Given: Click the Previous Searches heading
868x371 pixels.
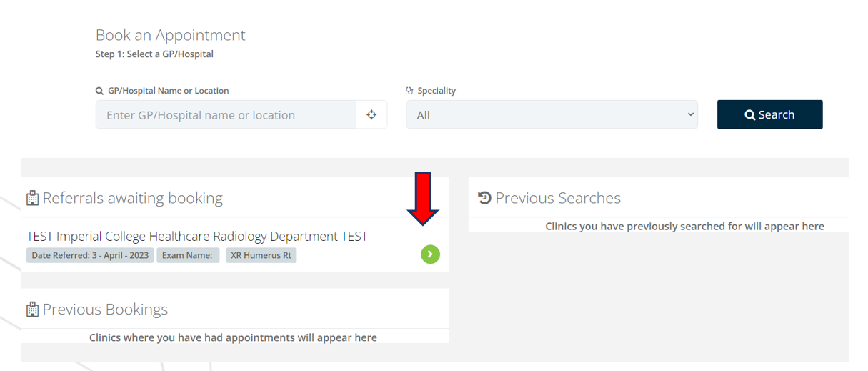Looking at the screenshot, I should coord(558,198).
